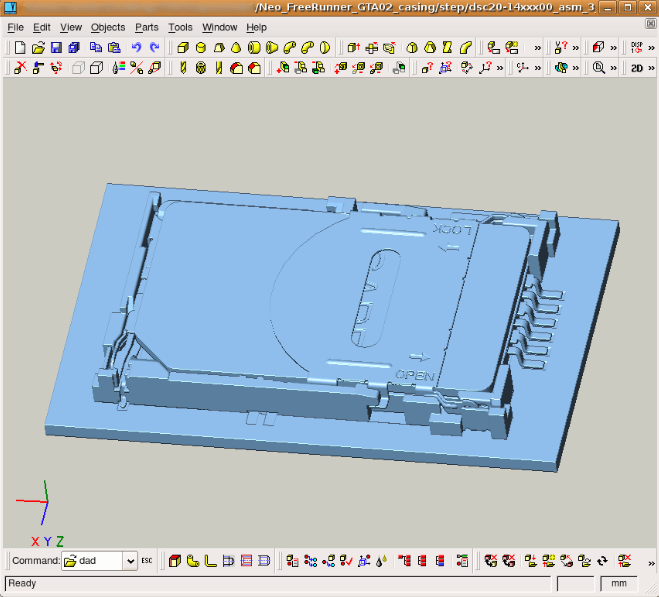Click the New document icon
659x597 pixels.
20,47
